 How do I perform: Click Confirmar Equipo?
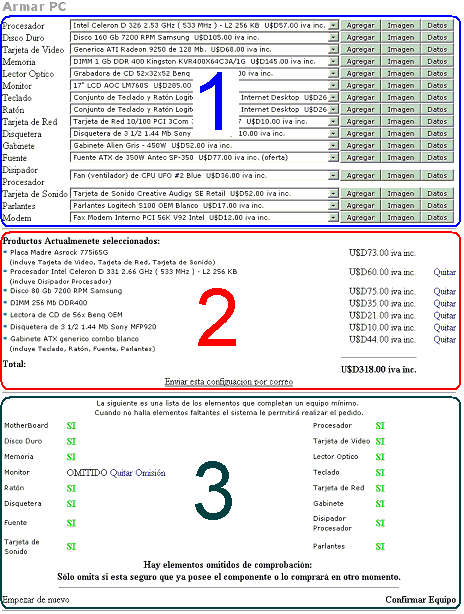[421, 600]
